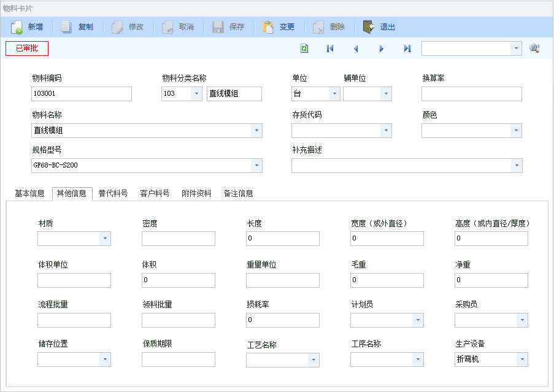
Task: Click the 新增 (Add new) toolbar icon
Action: coord(17,27)
